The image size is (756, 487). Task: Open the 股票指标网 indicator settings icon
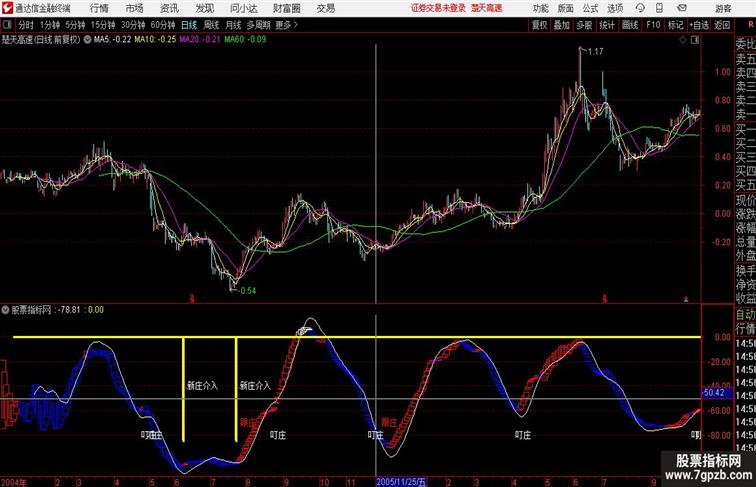pyautogui.click(x=5, y=310)
